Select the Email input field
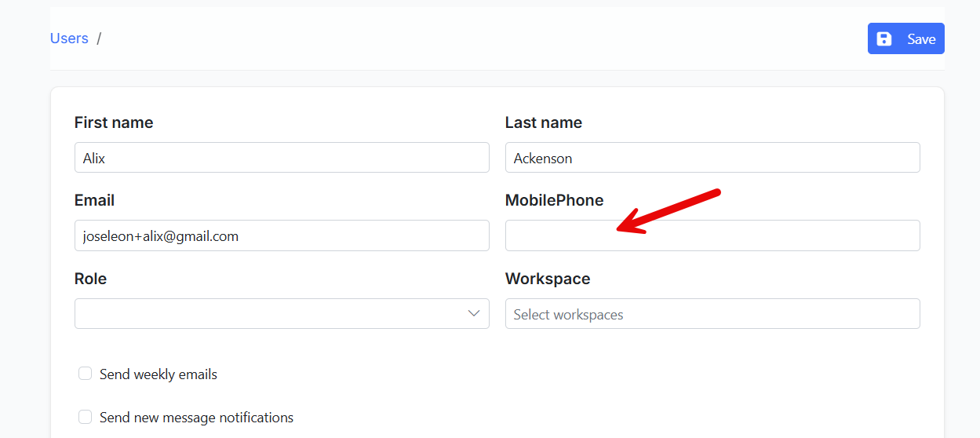 click(282, 235)
